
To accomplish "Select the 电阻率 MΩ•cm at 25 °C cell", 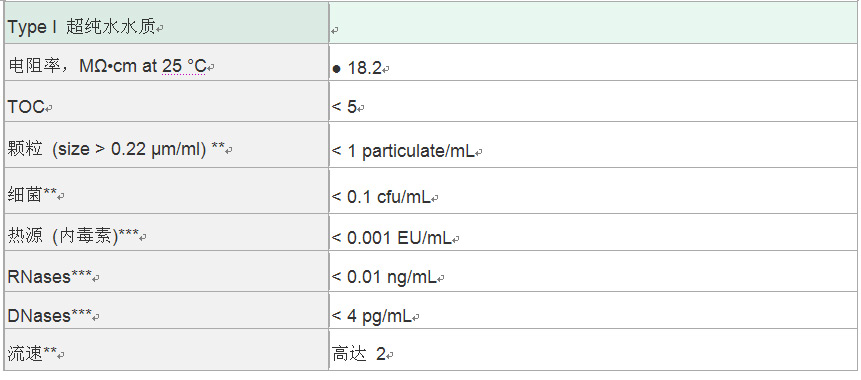I will coord(167,63).
